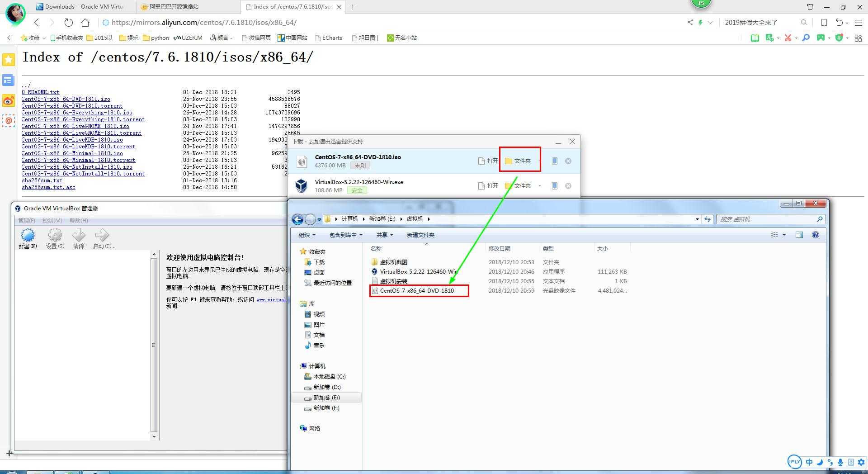
Task: Select 本地磁盘 (C:) in Explorer tree
Action: click(325, 377)
